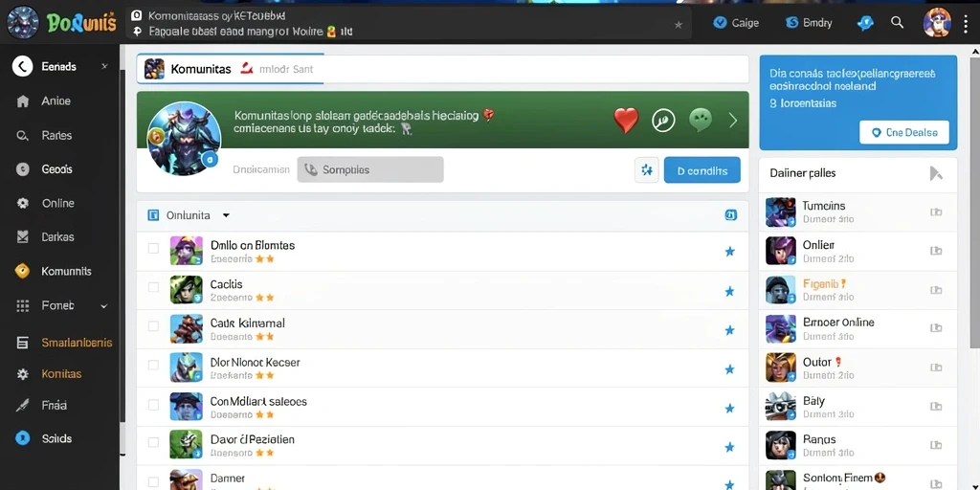The image size is (980, 490).
Task: Click the sparkle icon beside blue button
Action: (646, 170)
